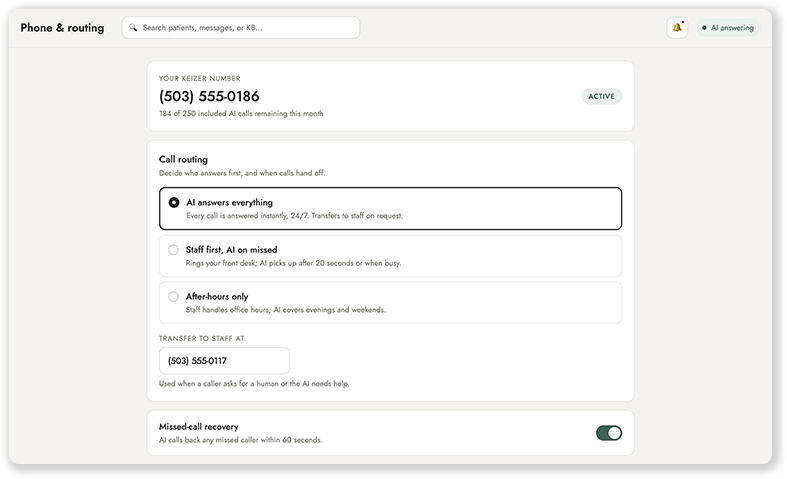Click the Missed-call recovery heading
787x479 pixels.
tap(199, 426)
